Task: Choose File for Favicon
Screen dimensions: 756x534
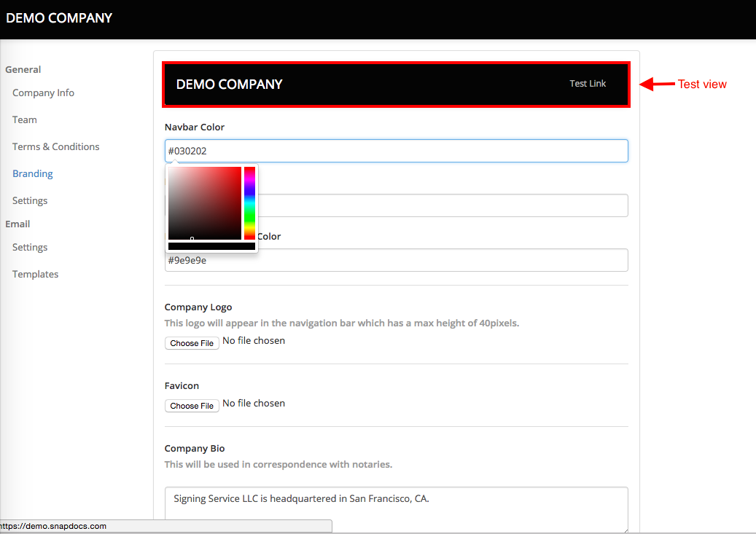Action: (x=192, y=406)
